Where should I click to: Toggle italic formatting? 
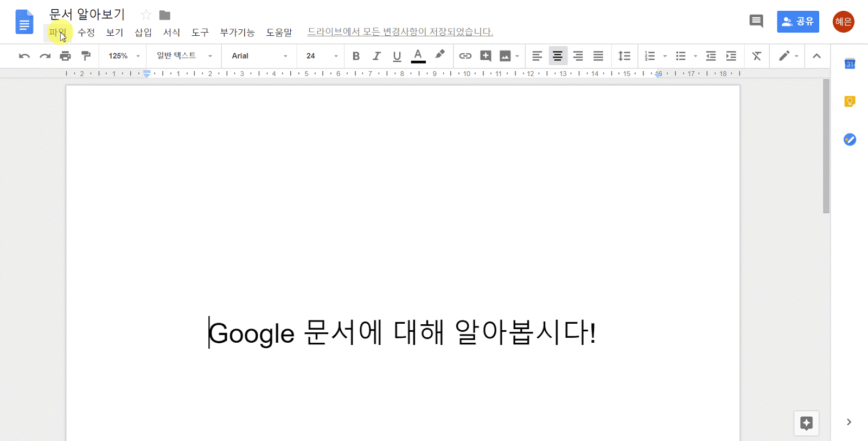tap(376, 56)
